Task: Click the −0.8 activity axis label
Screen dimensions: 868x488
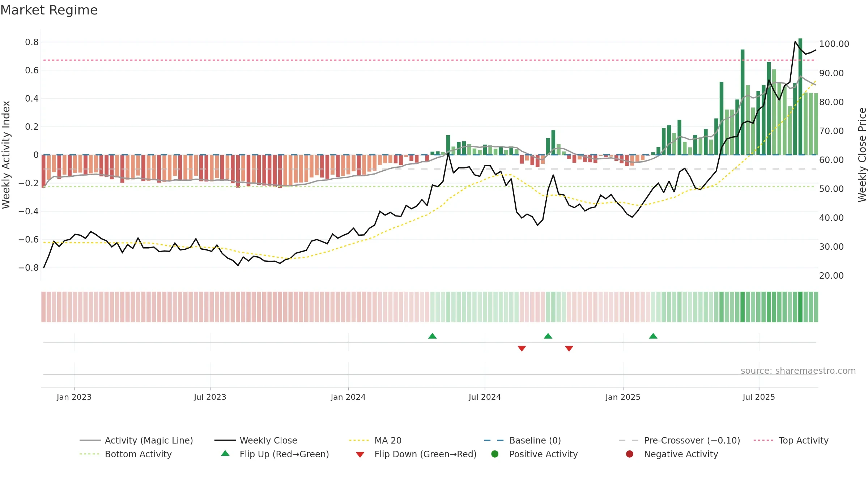Action: pyautogui.click(x=29, y=268)
